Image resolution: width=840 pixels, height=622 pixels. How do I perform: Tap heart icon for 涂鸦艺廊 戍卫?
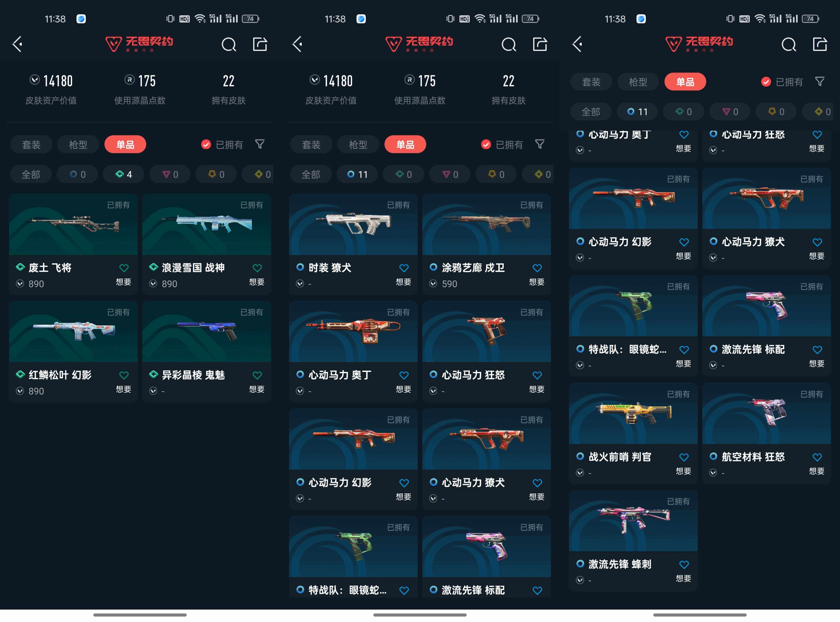tap(537, 268)
